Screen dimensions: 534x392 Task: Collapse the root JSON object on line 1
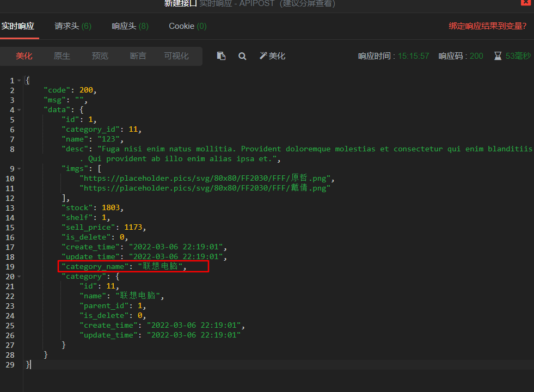pyautogui.click(x=18, y=80)
